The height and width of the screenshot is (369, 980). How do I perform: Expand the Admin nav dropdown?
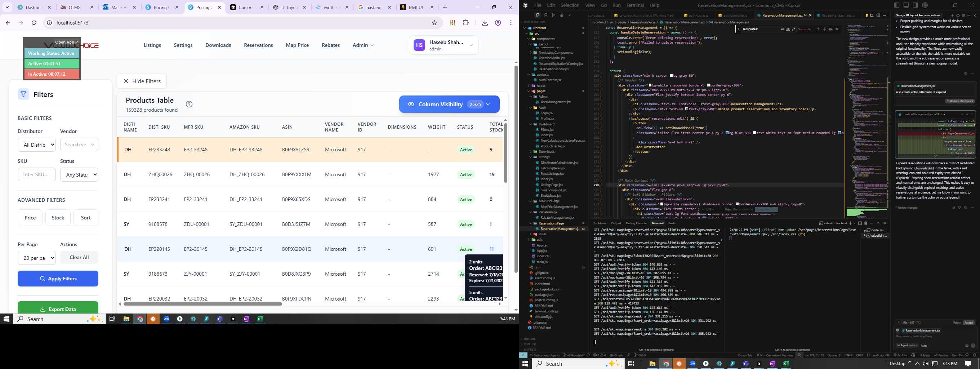[363, 45]
